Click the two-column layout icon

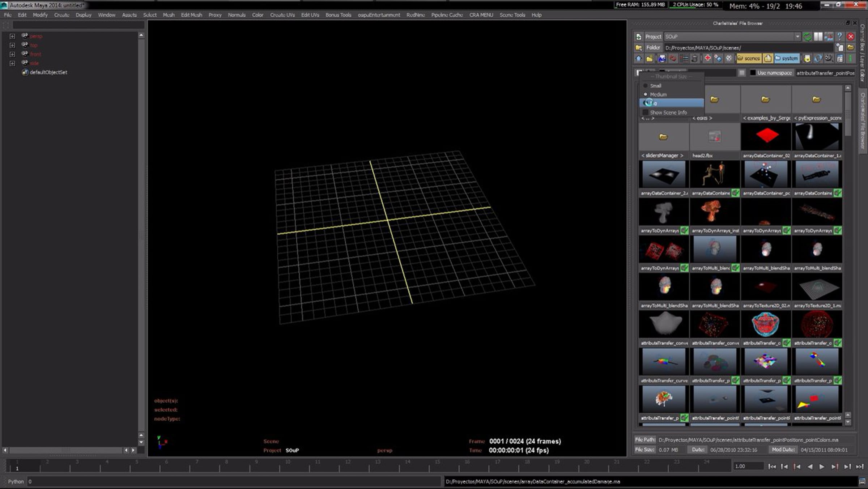click(818, 37)
